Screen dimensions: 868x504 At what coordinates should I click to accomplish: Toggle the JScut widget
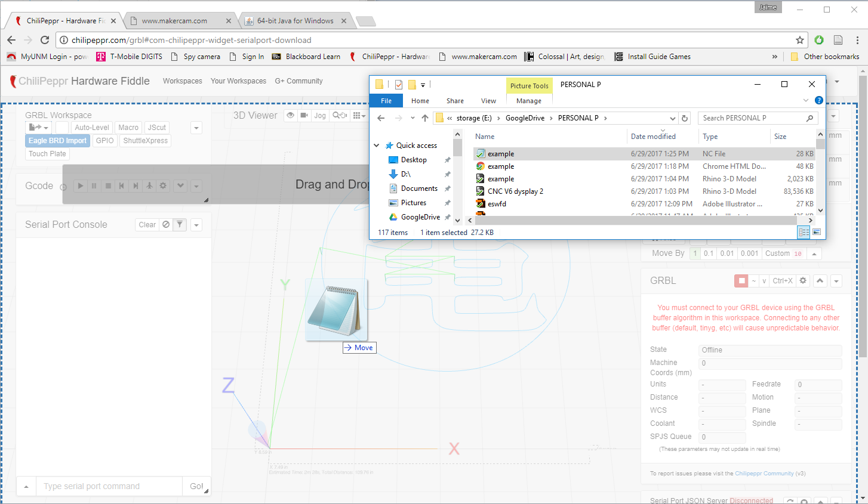[x=157, y=128]
